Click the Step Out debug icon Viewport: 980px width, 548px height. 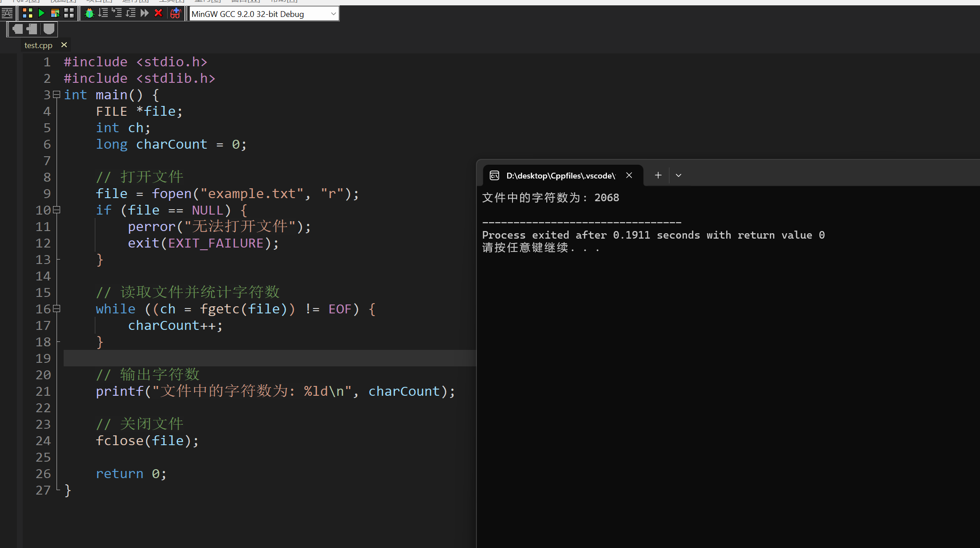point(131,13)
